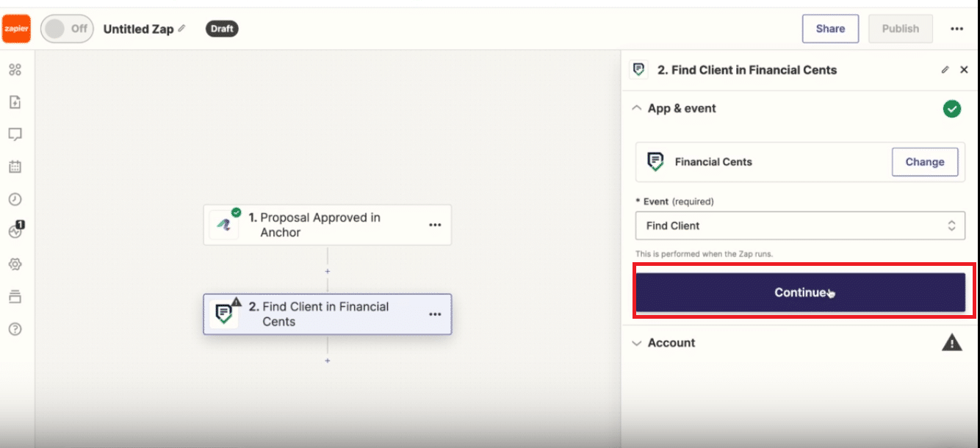This screenshot has width=980, height=448.
Task: Select the Proposal Approved in Anchor step
Action: (328, 225)
